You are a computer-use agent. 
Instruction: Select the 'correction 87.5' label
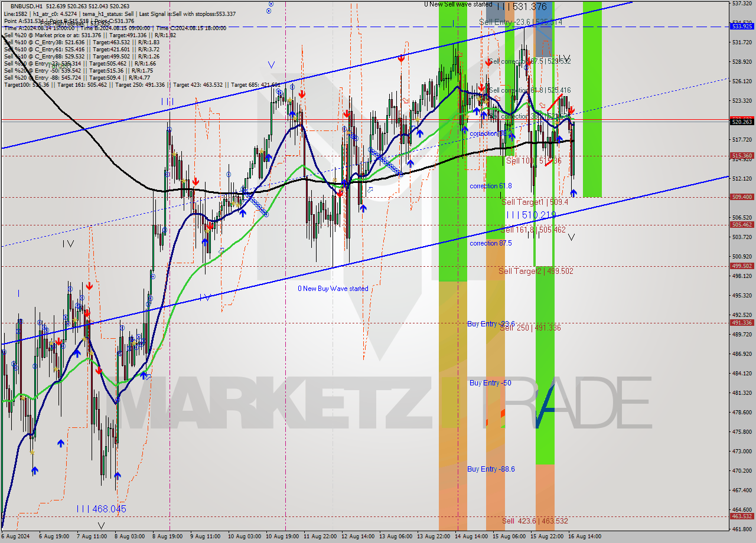pos(491,243)
